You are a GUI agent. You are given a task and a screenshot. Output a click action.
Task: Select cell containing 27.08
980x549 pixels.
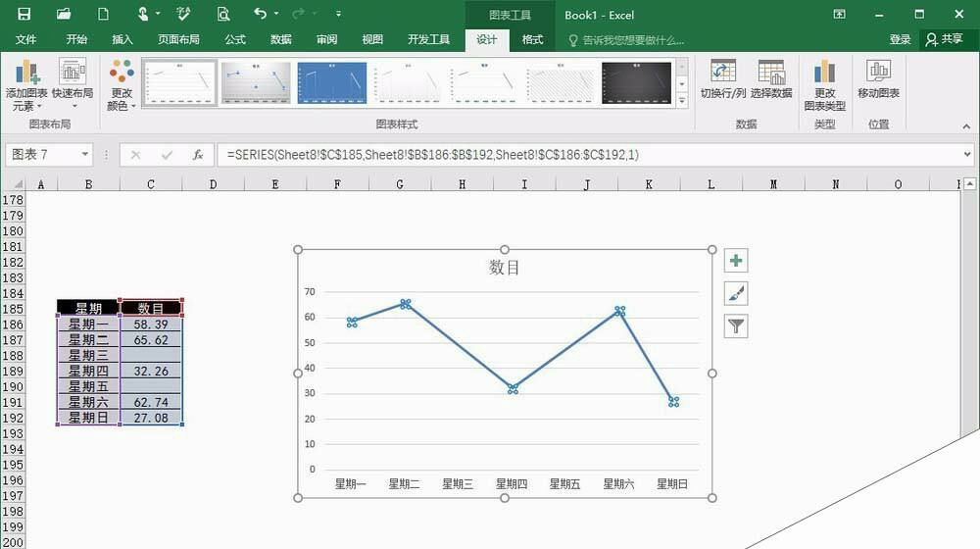[x=151, y=418]
